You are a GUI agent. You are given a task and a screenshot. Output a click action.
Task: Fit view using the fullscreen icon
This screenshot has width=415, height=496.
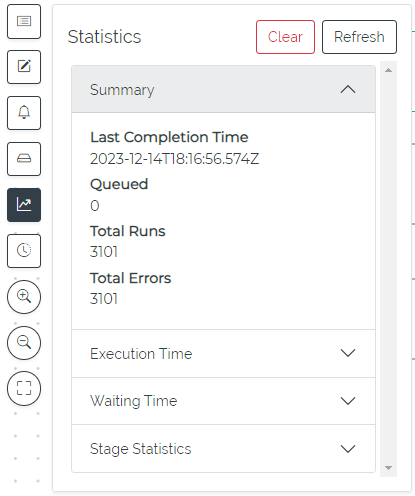click(24, 388)
